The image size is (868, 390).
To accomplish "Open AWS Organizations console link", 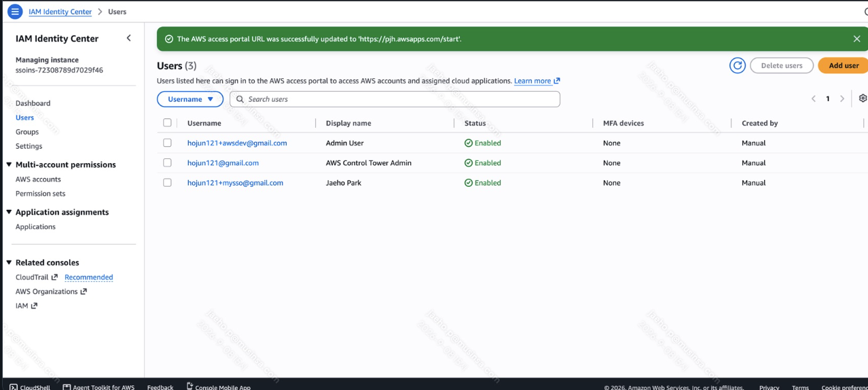I will point(52,291).
